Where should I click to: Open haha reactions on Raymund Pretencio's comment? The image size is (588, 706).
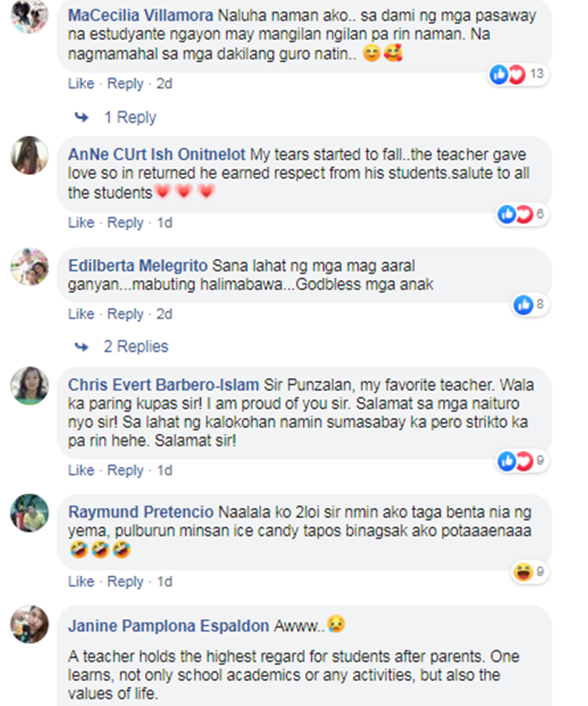coord(530,573)
